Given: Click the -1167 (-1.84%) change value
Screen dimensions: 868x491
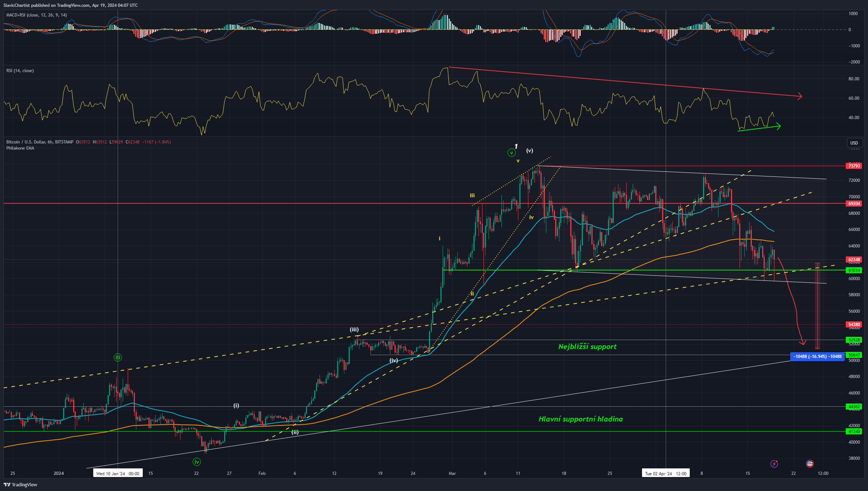Looking at the screenshot, I should 156,142.
